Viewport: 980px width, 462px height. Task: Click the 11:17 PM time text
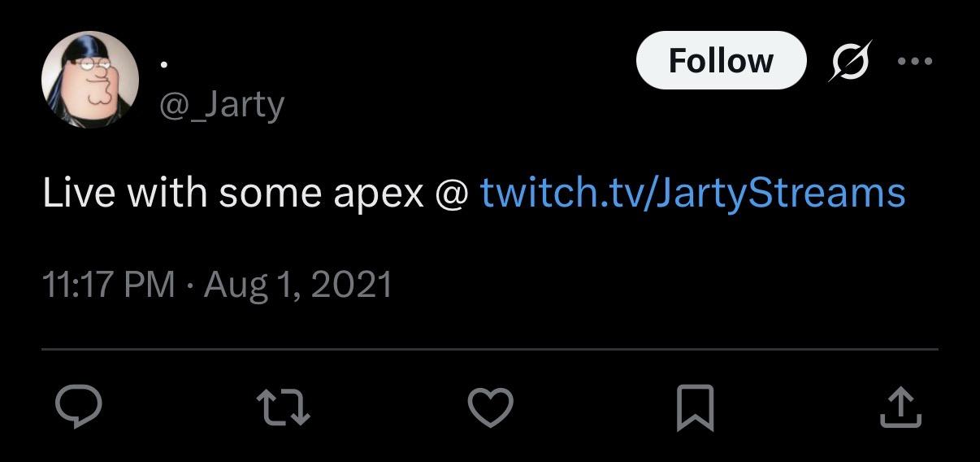[x=108, y=285]
